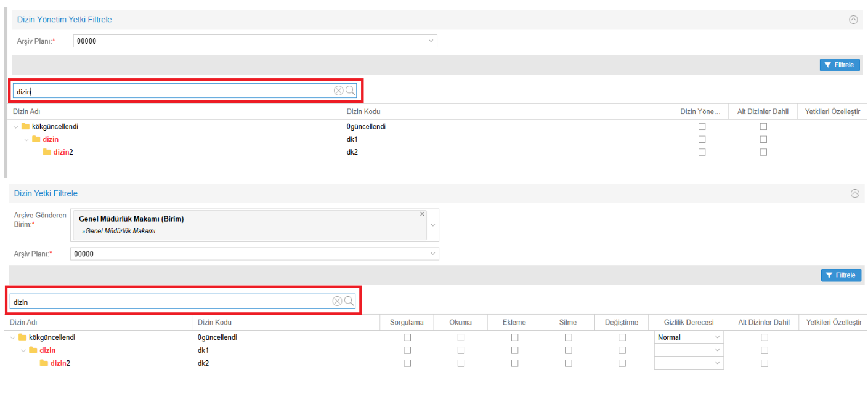The image size is (868, 412).
Task: Collapse the dizin node in the lower tree
Action: coord(23,350)
